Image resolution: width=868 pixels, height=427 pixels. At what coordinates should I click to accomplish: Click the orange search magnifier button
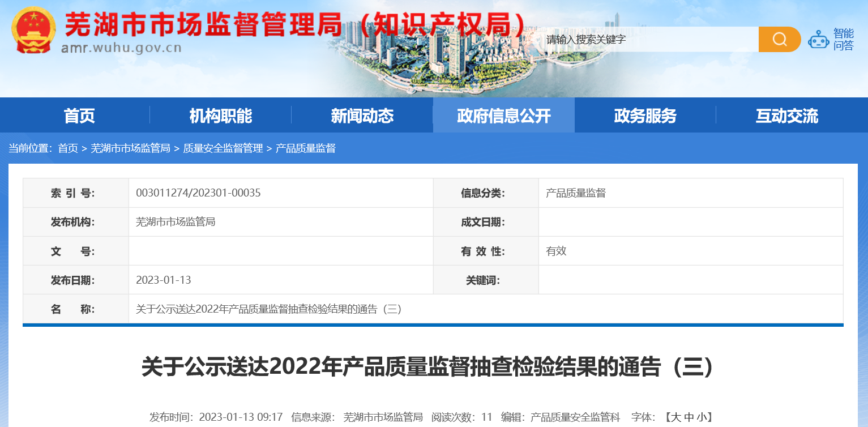click(780, 39)
